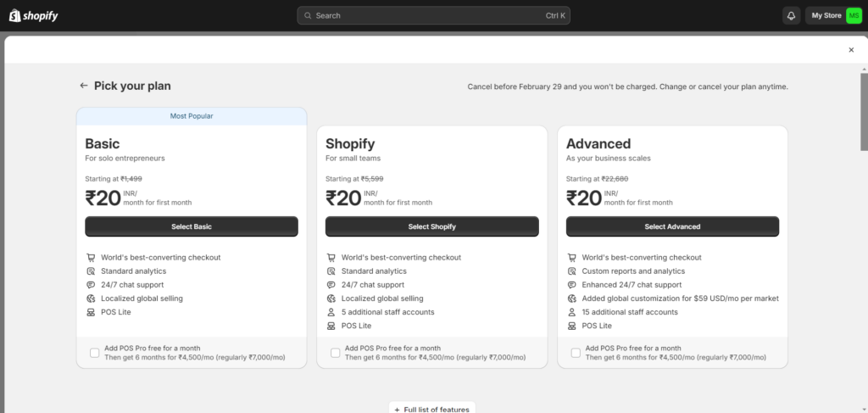
Task: Select the Basic plan
Action: tap(192, 226)
